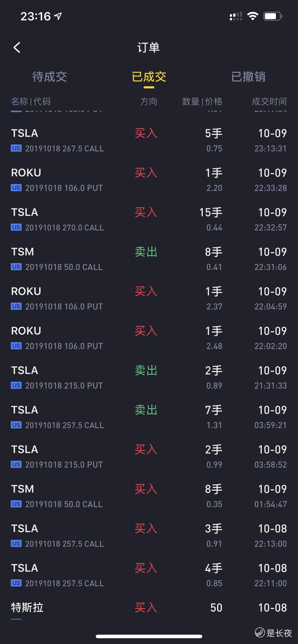Switch to the 待成交 tab

pyautogui.click(x=49, y=77)
